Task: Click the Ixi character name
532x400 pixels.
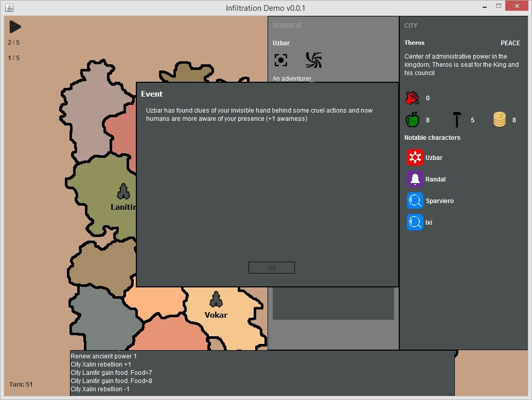Action: [429, 223]
